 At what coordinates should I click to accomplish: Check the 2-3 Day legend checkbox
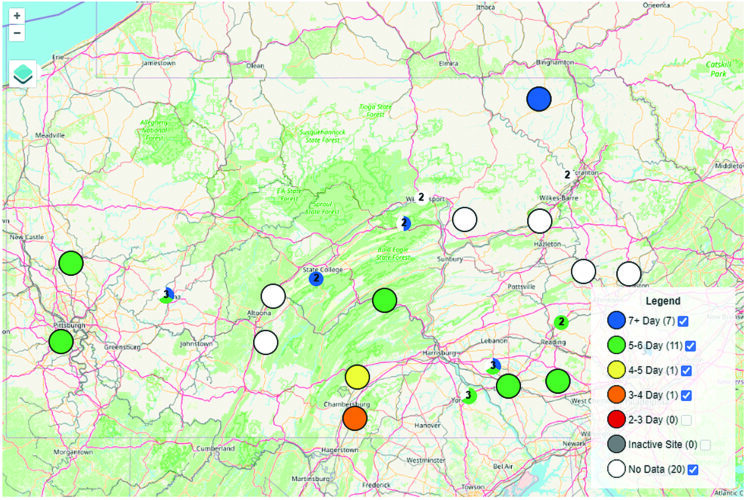(686, 420)
